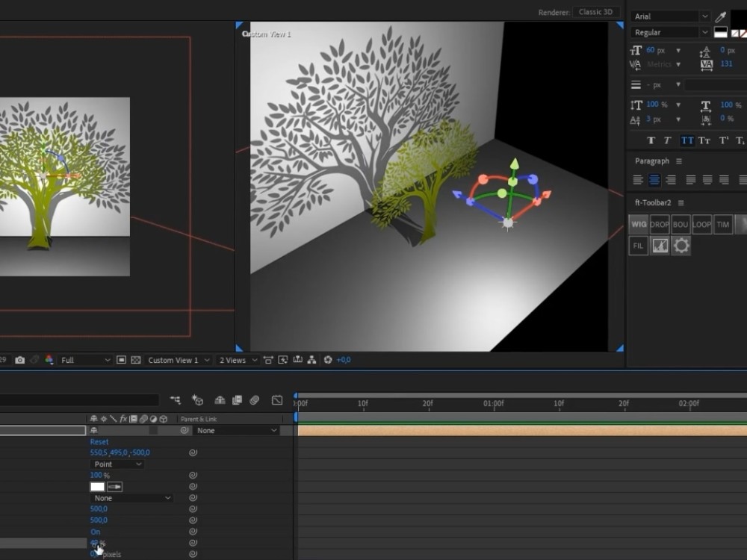Toggle Hide Shy Layers switch in timeline
The height and width of the screenshot is (560, 747).
pyautogui.click(x=220, y=400)
